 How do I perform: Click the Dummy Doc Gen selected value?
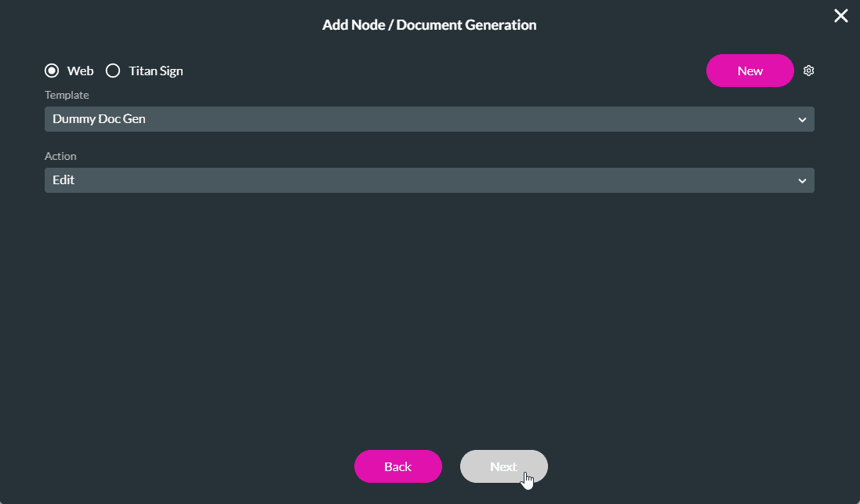tap(99, 119)
